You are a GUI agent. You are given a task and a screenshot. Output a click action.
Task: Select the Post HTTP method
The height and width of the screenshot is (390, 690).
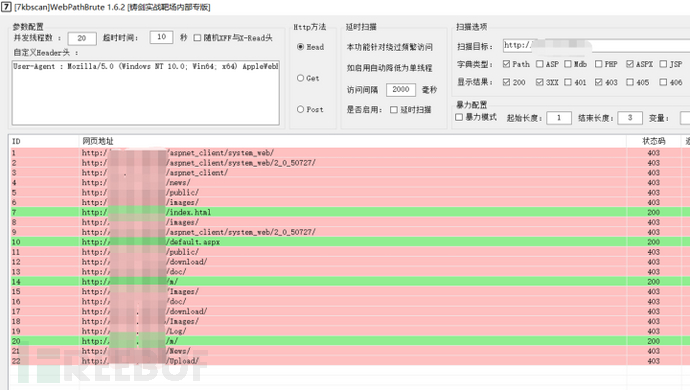click(x=301, y=109)
